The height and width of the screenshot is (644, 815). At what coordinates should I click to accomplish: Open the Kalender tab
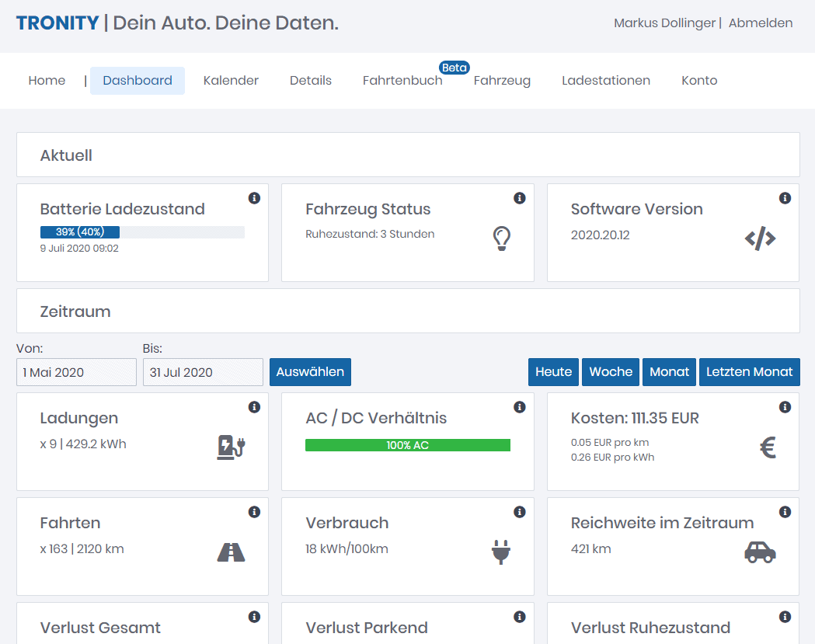tap(231, 81)
